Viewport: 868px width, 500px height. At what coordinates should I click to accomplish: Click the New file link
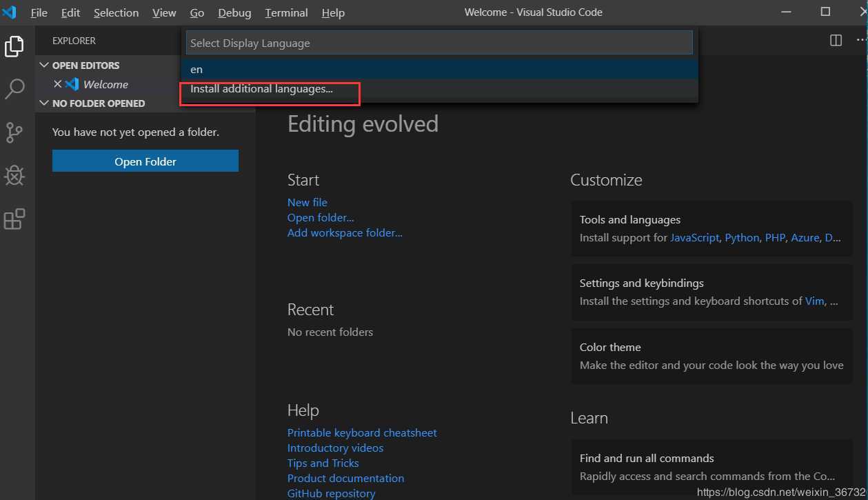click(x=307, y=202)
